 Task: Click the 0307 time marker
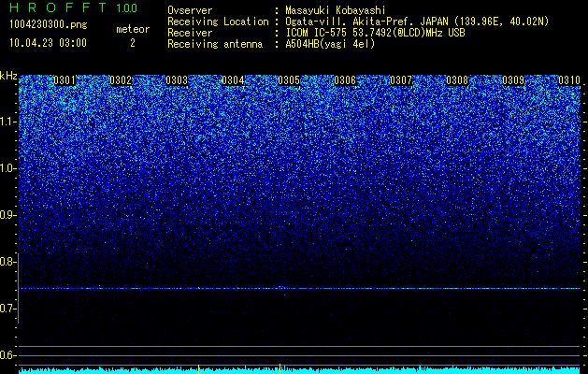tap(401, 80)
